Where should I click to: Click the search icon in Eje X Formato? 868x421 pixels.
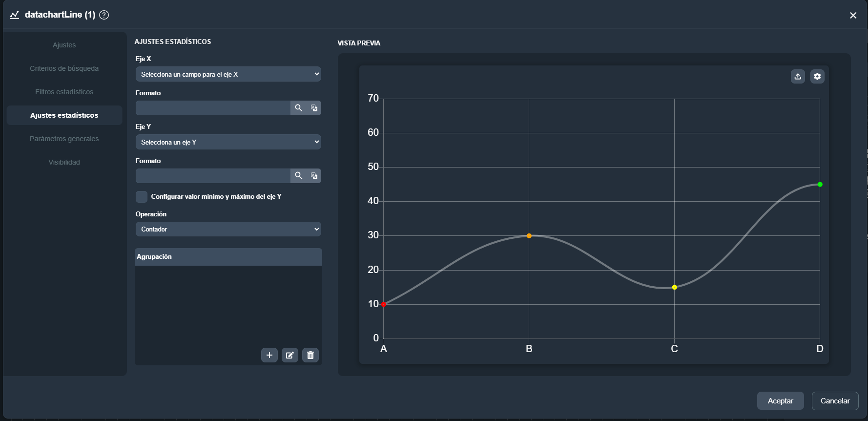pyautogui.click(x=298, y=108)
